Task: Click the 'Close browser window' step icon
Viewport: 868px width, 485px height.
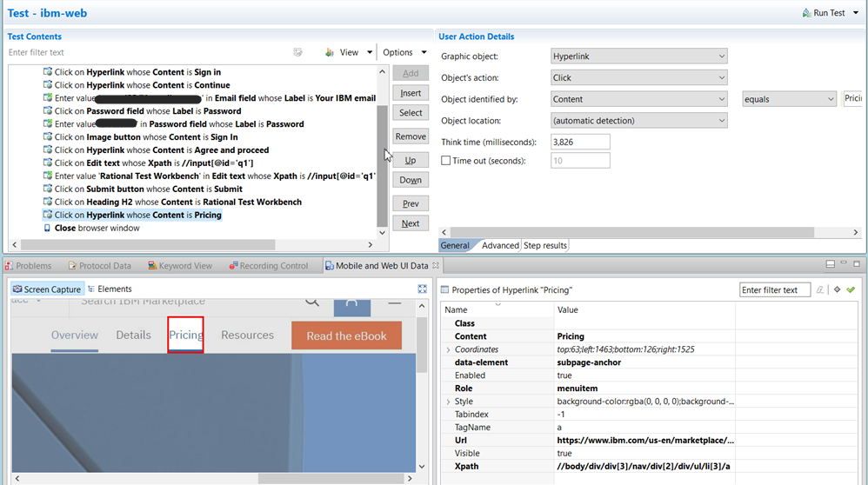Action: (48, 228)
